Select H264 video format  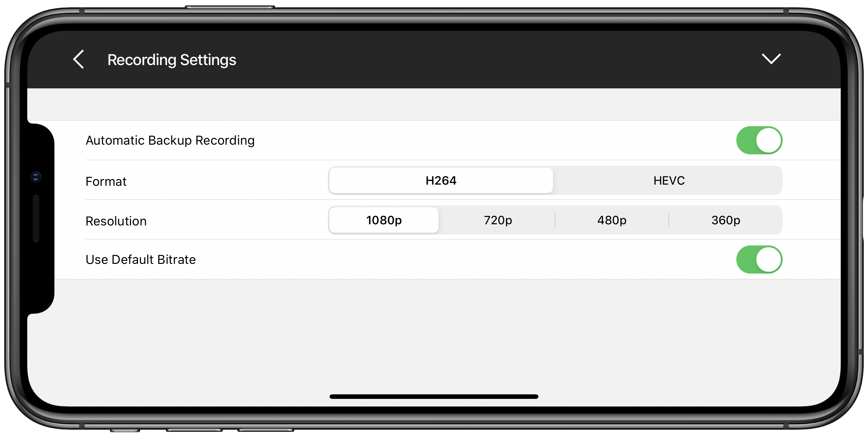(x=440, y=180)
